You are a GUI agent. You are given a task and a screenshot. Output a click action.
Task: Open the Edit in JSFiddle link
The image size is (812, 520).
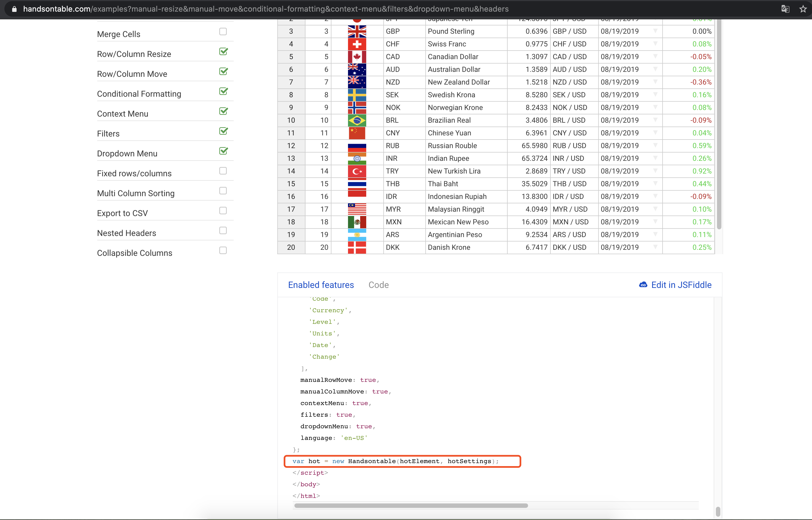click(681, 285)
